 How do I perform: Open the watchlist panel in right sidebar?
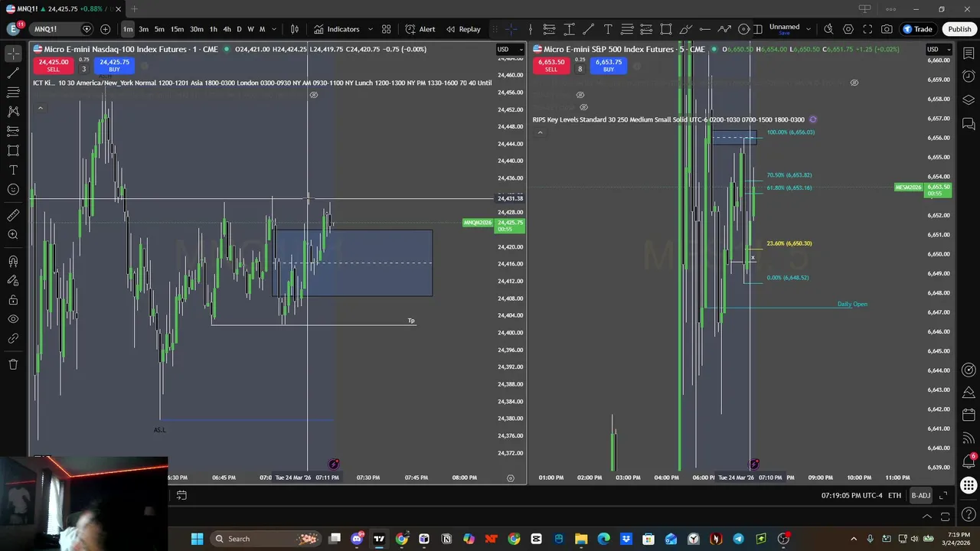pos(969,53)
